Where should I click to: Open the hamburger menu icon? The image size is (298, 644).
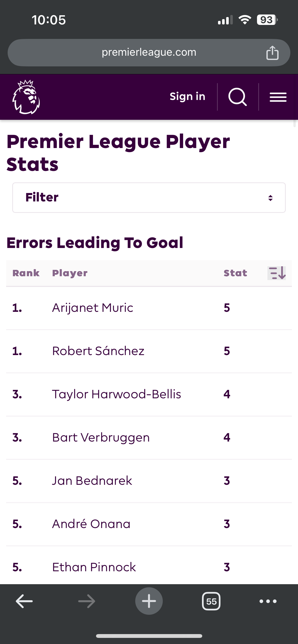point(278,97)
